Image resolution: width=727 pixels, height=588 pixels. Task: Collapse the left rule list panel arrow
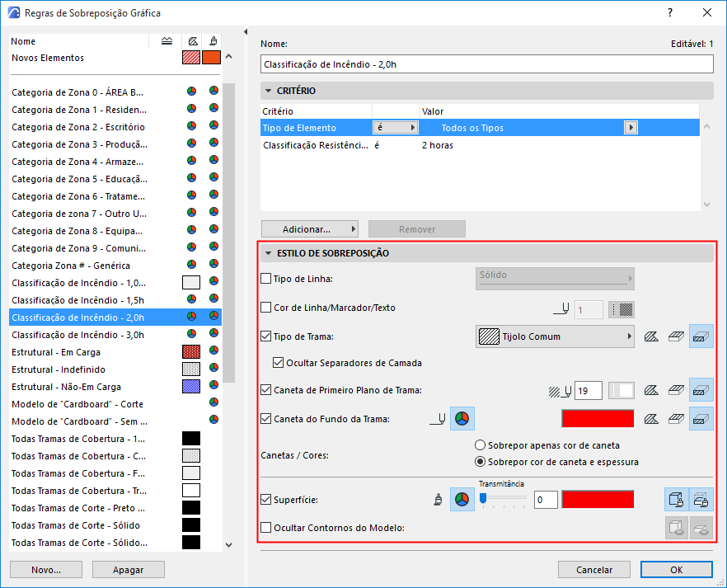(x=246, y=31)
